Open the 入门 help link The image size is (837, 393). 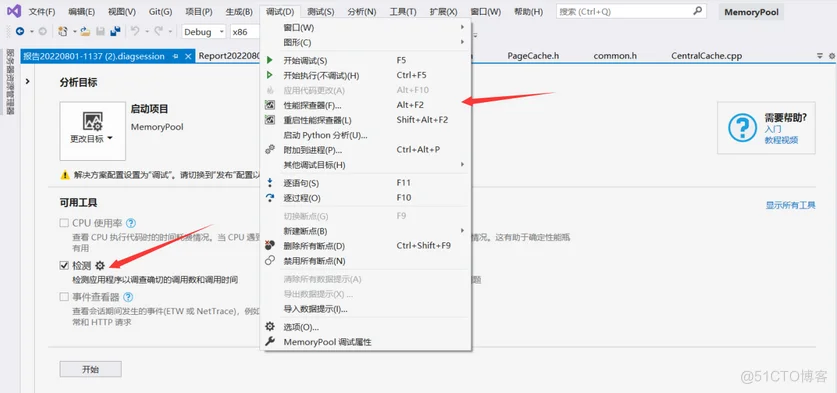tap(772, 129)
